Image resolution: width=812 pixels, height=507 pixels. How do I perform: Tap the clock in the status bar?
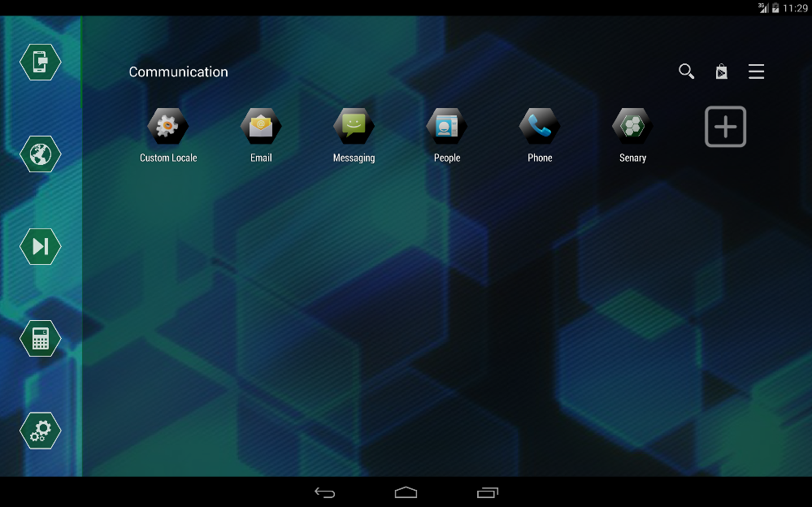tap(795, 7)
